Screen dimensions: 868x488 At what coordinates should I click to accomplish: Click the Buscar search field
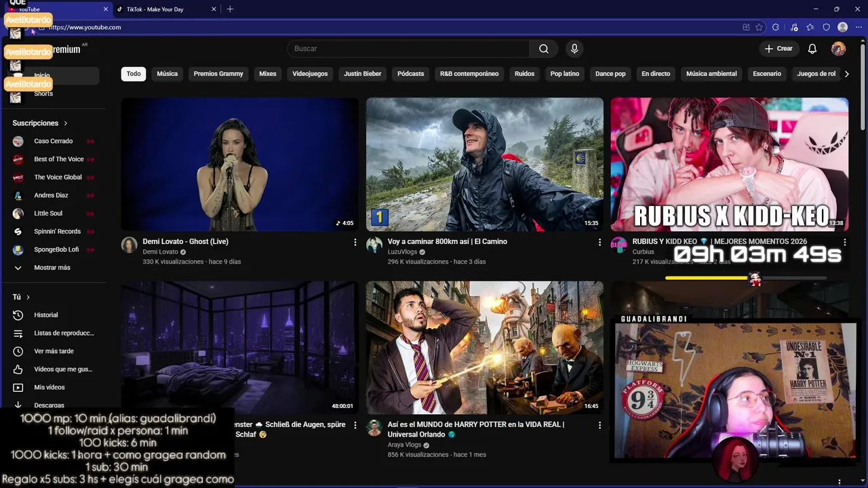(x=408, y=49)
